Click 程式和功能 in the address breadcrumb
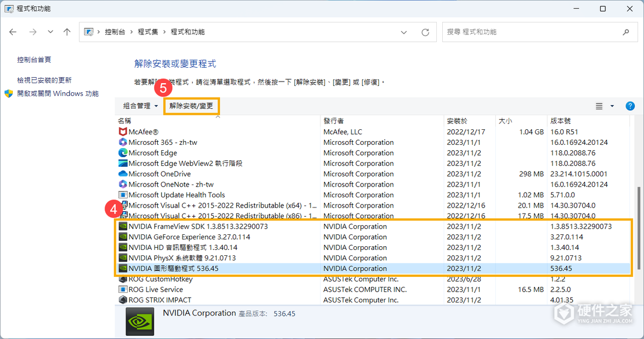Image resolution: width=644 pixels, height=339 pixels. pos(187,32)
